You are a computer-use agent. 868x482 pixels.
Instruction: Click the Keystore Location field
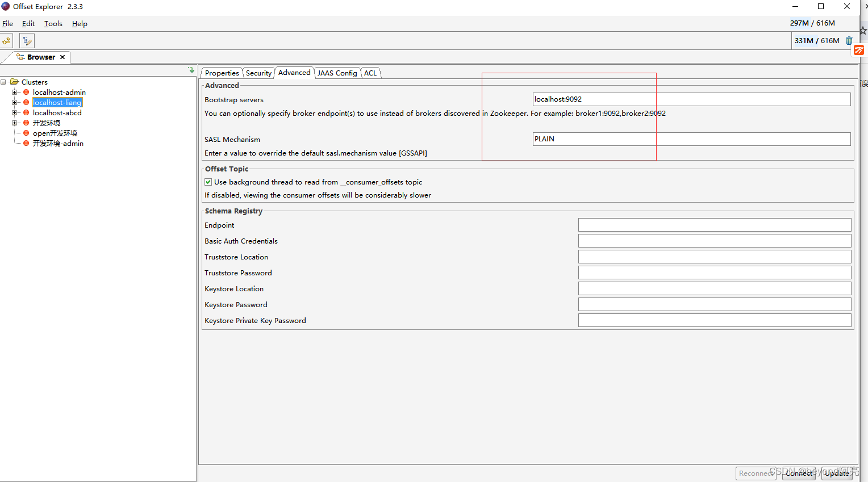715,288
